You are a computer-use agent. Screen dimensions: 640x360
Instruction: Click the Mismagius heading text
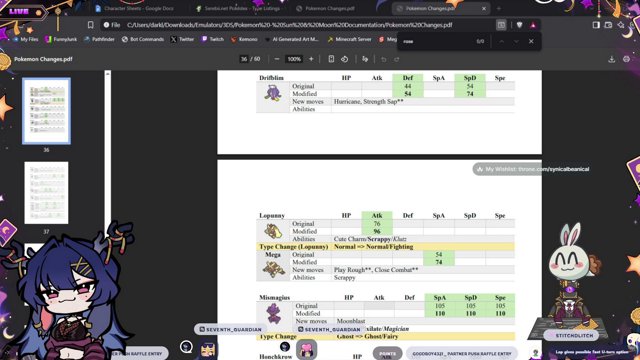click(274, 298)
